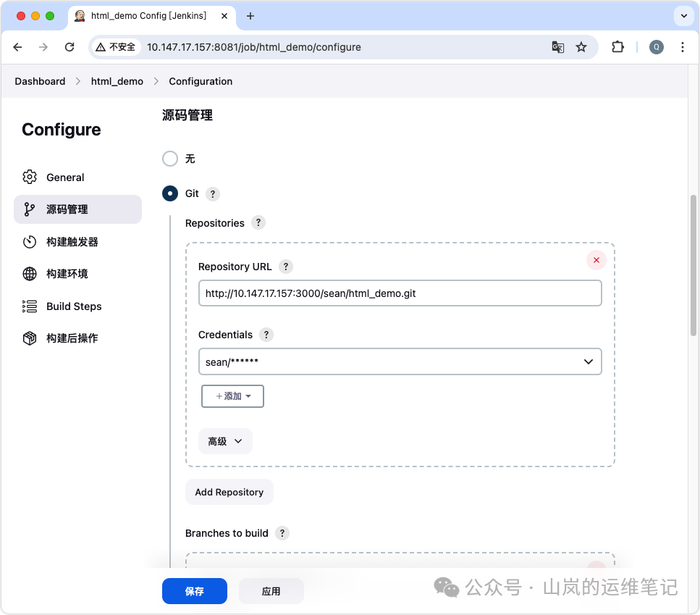Click the 构建后操作 package icon
700x615 pixels.
[x=30, y=338]
